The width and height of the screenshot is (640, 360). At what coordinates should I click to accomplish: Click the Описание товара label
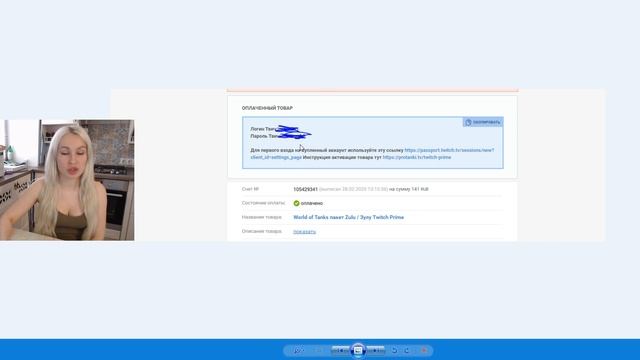[262, 231]
